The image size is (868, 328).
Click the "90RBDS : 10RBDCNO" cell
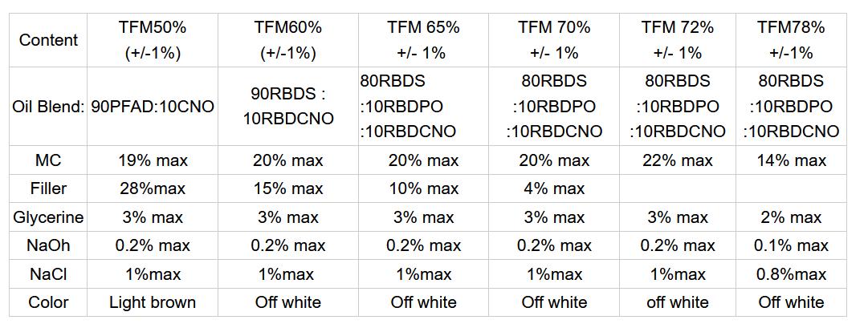(x=288, y=107)
